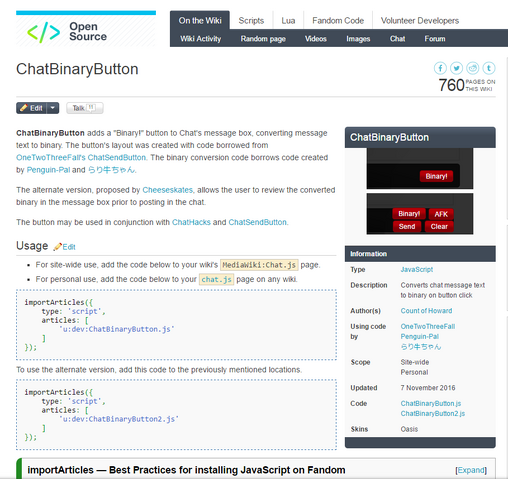Viewport: 508px width, 479px height.
Task: Open the Forum menu item
Action: (435, 39)
